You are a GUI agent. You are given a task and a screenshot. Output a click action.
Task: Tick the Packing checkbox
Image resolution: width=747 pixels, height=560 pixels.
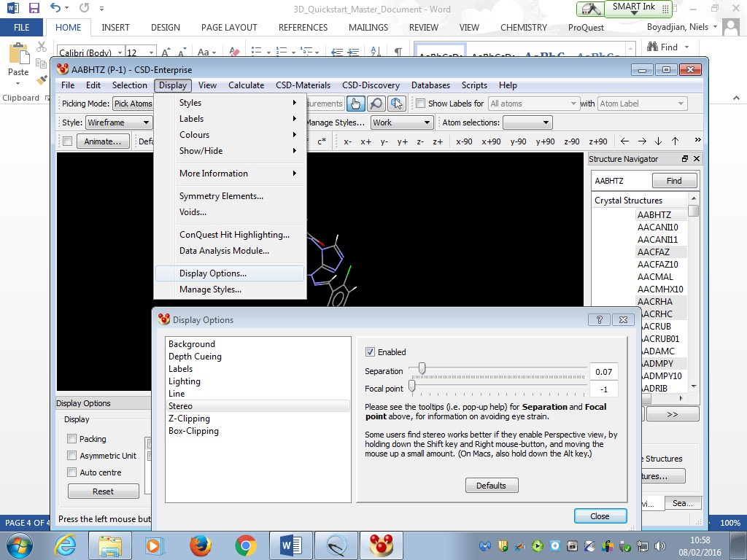tap(72, 438)
